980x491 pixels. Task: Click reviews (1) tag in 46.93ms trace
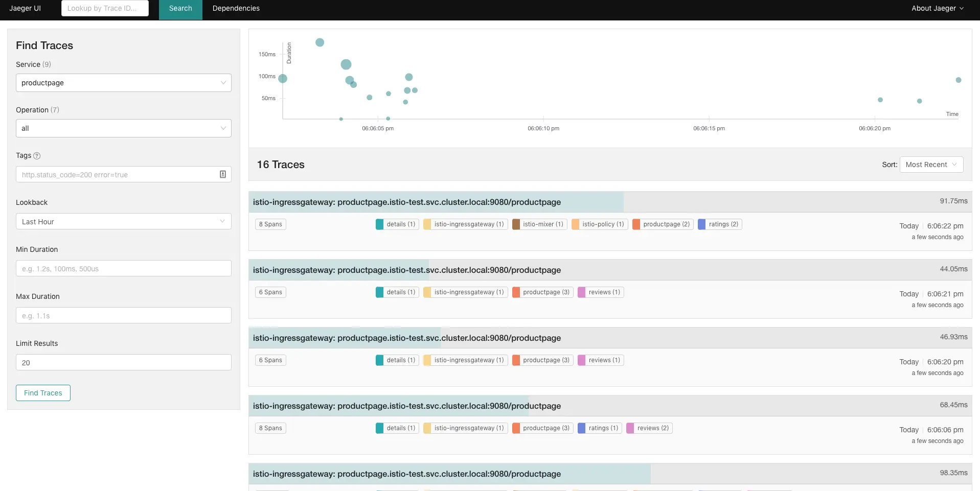[601, 360]
